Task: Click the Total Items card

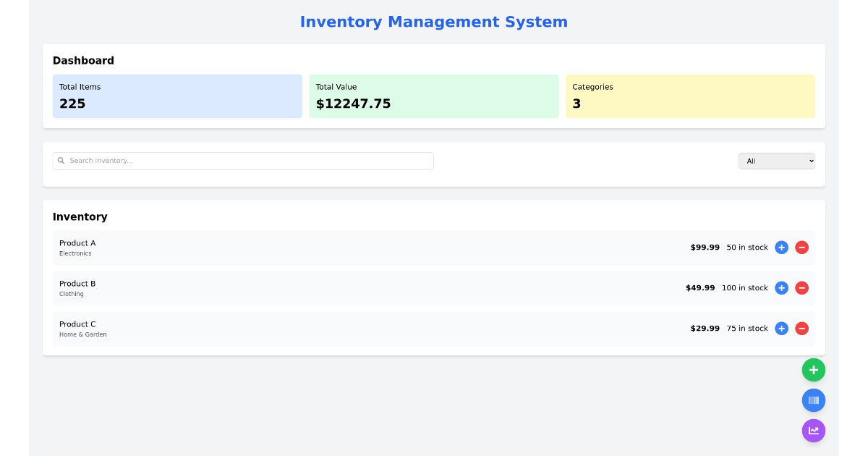Action: (177, 96)
